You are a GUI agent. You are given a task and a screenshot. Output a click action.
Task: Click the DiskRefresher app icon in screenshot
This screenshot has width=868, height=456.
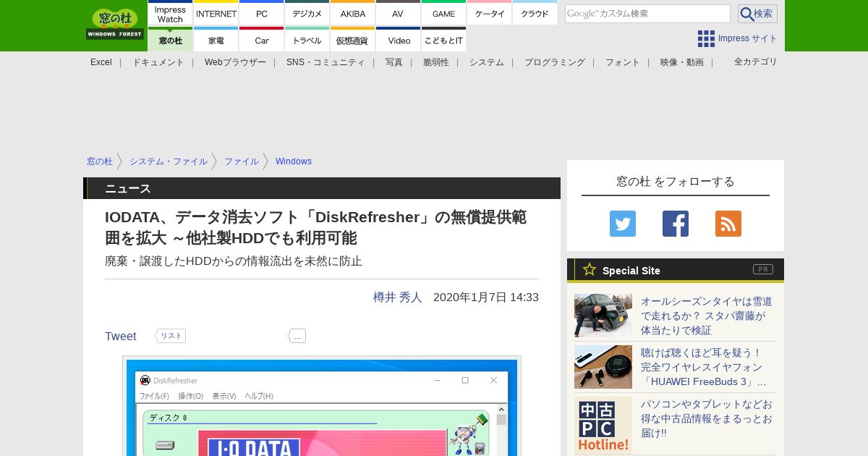(x=145, y=380)
